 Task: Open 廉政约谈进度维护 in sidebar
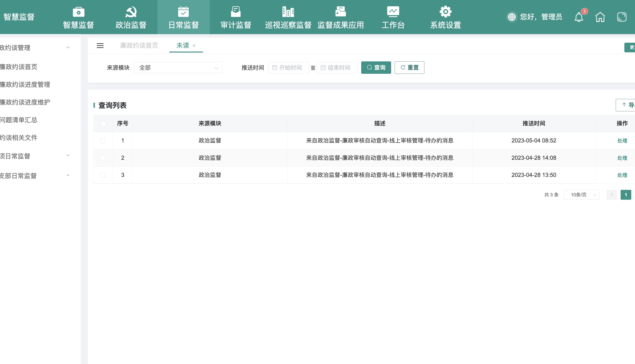pyautogui.click(x=25, y=102)
